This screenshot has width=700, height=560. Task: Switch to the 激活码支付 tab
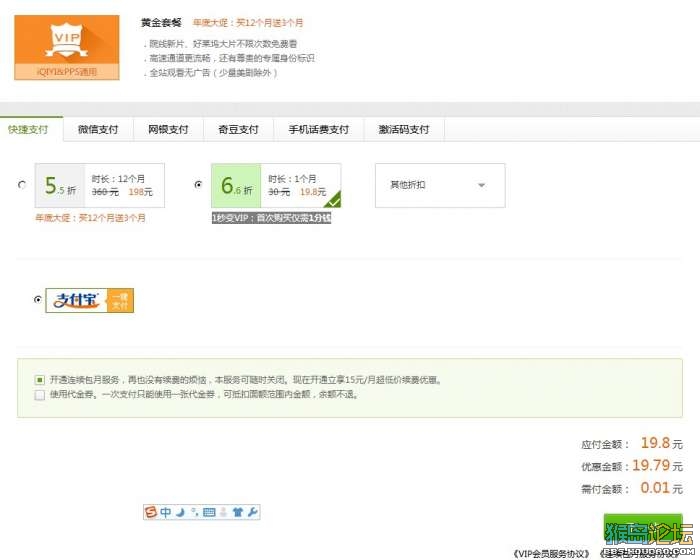point(404,130)
